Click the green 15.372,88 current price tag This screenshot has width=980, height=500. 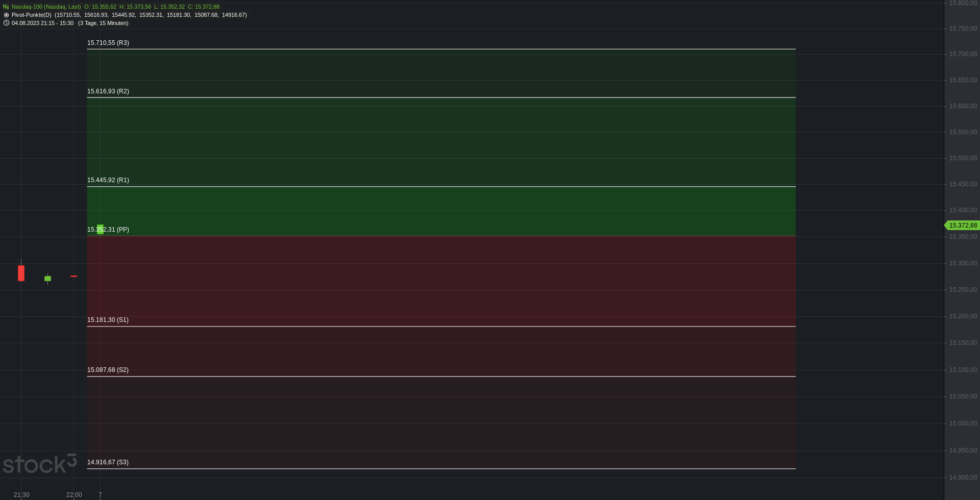click(x=963, y=226)
